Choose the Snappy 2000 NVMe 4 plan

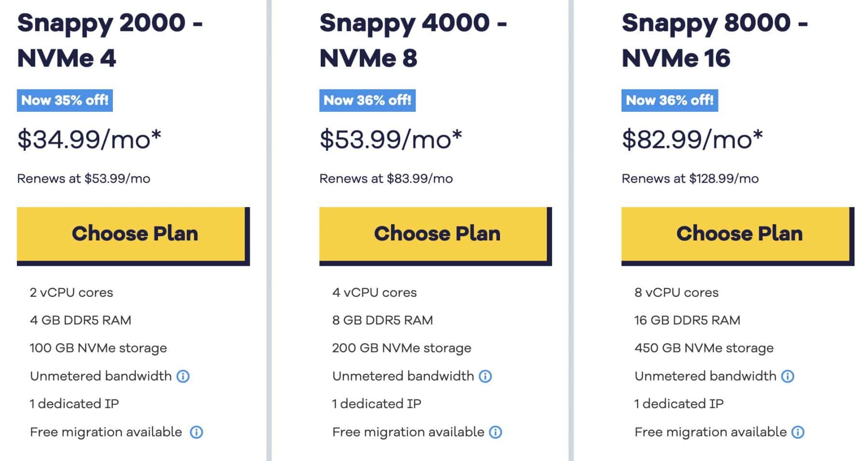coord(133,235)
